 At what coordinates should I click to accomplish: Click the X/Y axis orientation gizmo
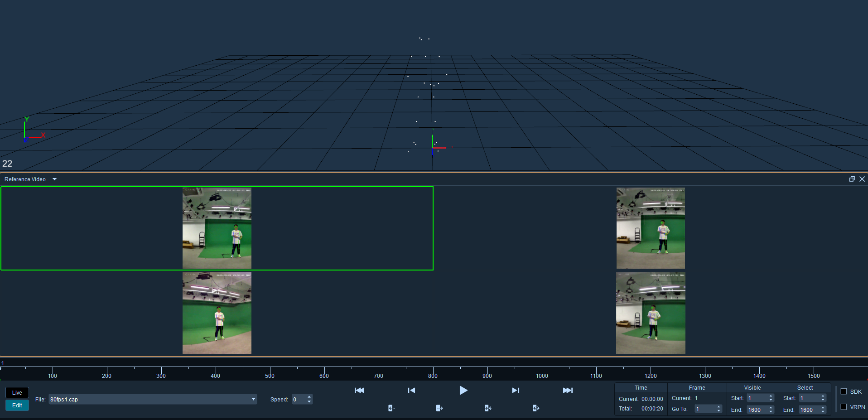pyautogui.click(x=34, y=130)
